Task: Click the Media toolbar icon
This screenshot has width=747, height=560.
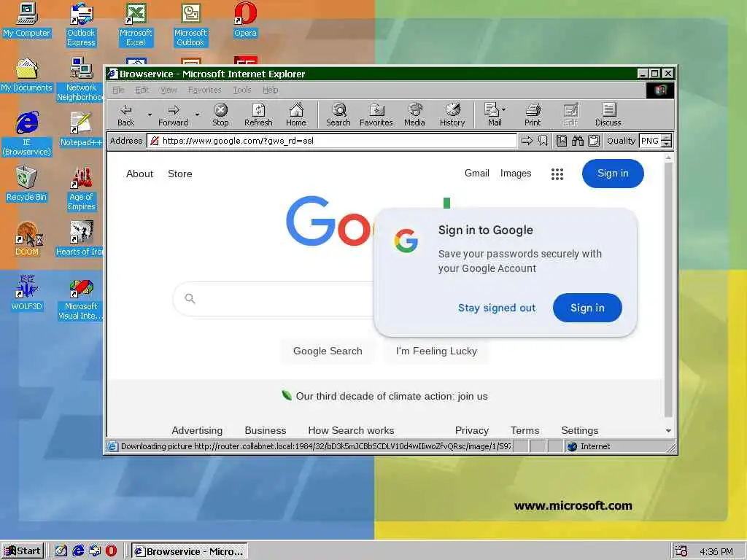Action: (414, 114)
